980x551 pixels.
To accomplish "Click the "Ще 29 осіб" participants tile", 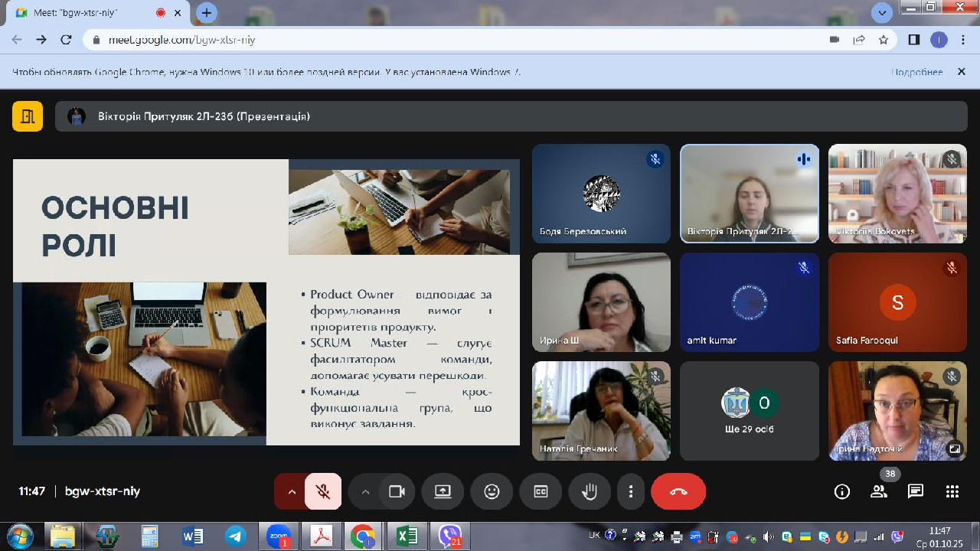I will (749, 411).
